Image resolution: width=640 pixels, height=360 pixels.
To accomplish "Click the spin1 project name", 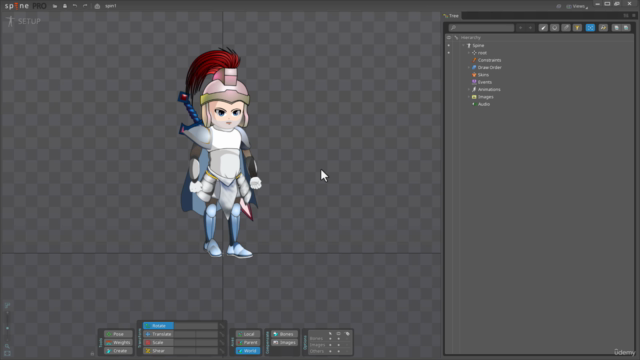I will [111, 6].
